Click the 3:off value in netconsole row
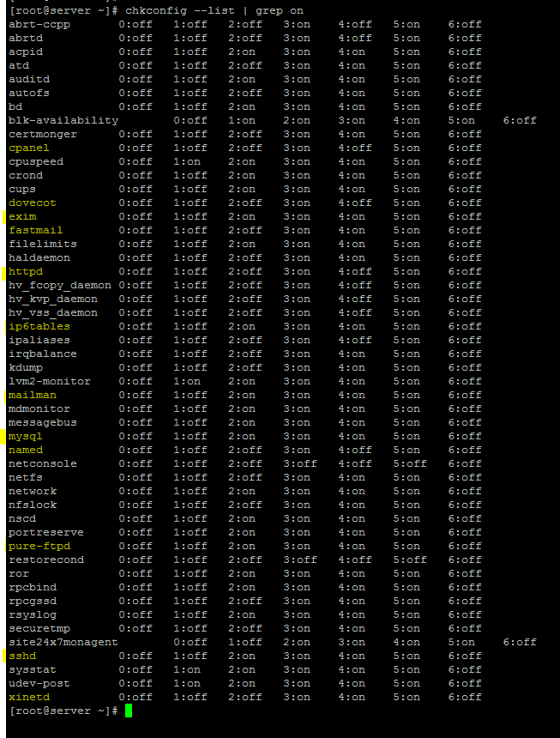The width and height of the screenshot is (560, 738). (300, 463)
